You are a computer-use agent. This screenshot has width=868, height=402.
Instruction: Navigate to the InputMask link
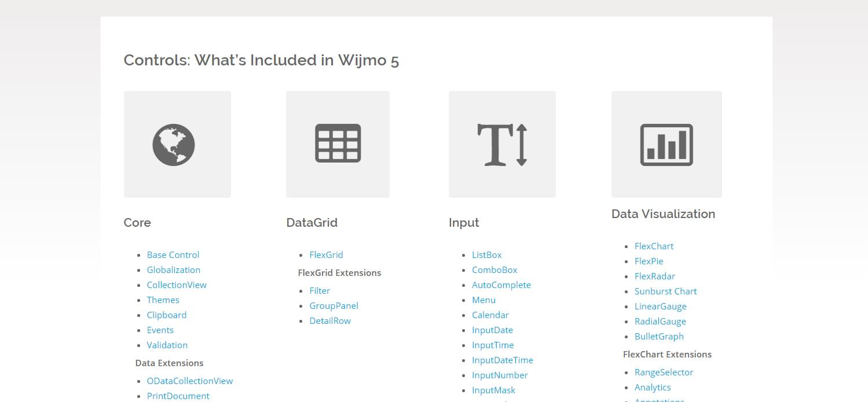pos(493,390)
